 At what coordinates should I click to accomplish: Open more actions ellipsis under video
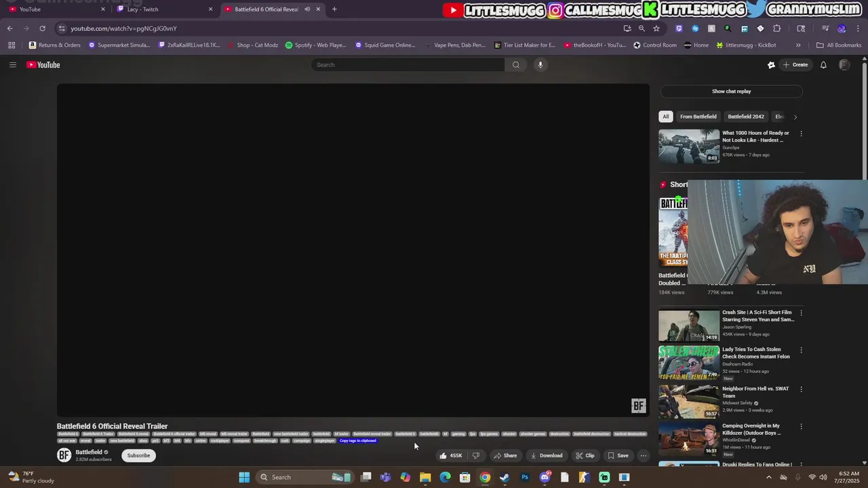(644, 455)
